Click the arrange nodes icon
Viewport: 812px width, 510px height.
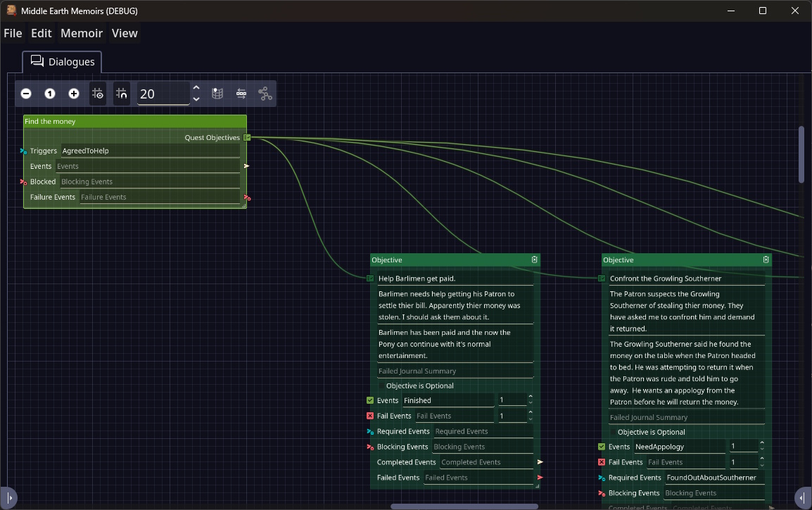pos(241,94)
